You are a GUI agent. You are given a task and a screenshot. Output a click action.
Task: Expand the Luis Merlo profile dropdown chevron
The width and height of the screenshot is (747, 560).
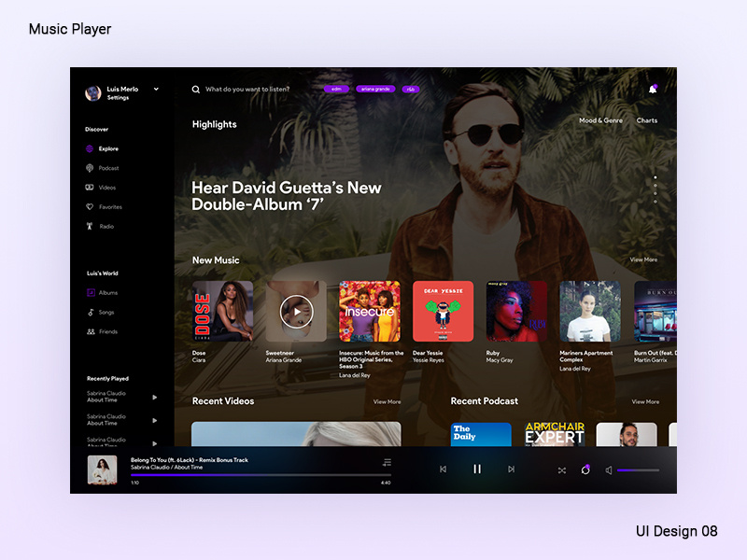(x=156, y=89)
